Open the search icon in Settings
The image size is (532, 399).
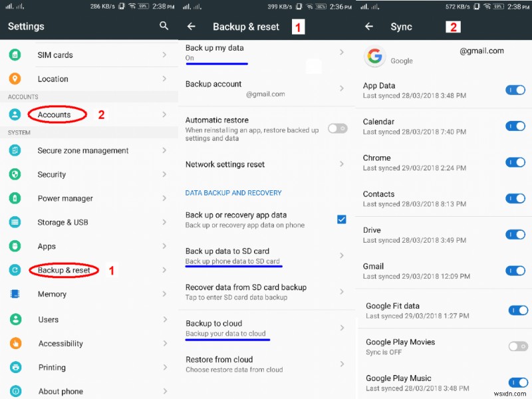(164, 26)
